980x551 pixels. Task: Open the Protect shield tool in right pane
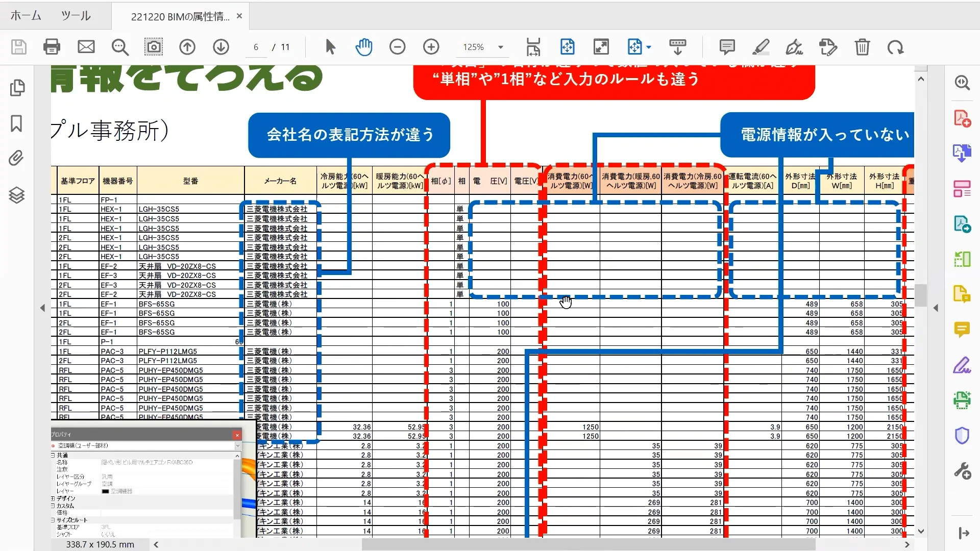click(963, 435)
